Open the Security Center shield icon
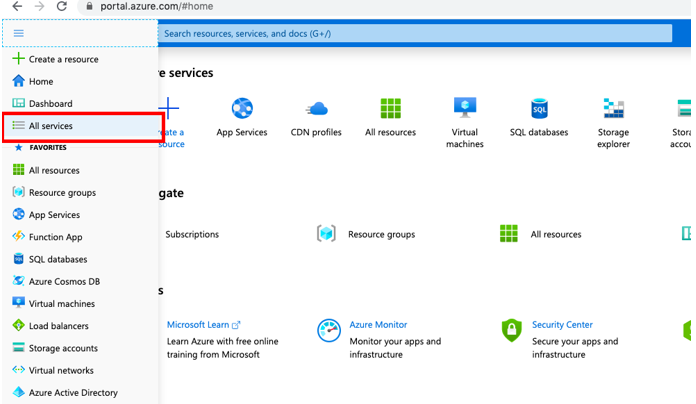Image resolution: width=696 pixels, height=404 pixels. 512,330
